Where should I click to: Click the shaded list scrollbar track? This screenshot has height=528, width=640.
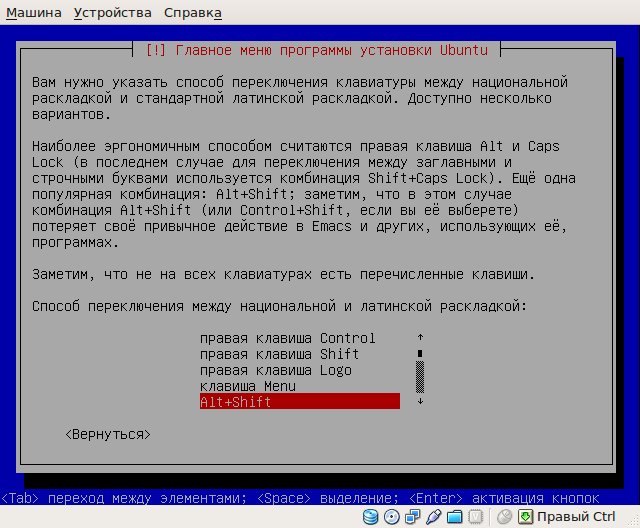(420, 377)
